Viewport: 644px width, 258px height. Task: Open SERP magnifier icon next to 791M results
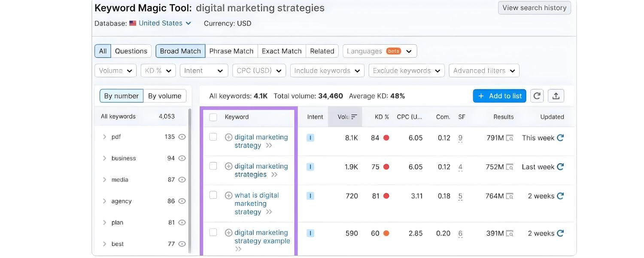(x=509, y=138)
